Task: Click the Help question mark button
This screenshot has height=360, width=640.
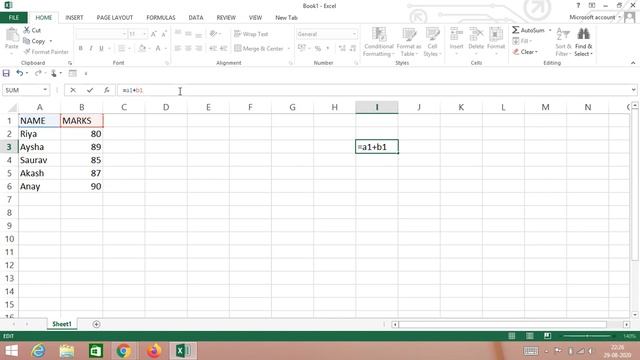Action: tap(578, 5)
